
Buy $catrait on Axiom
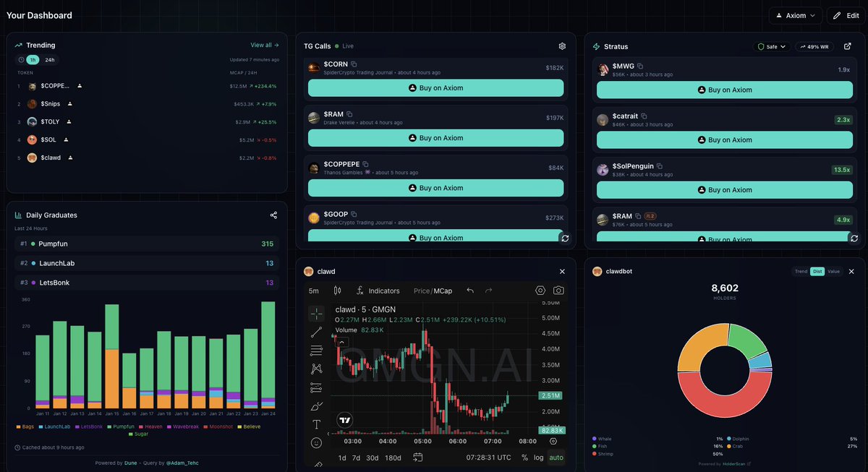pyautogui.click(x=724, y=140)
